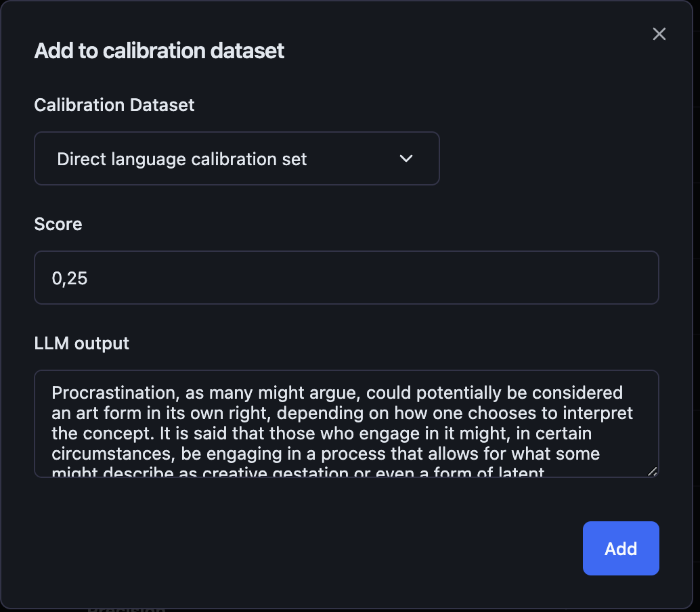Click the 'LLM output' field label
700x612 pixels.
tap(82, 343)
